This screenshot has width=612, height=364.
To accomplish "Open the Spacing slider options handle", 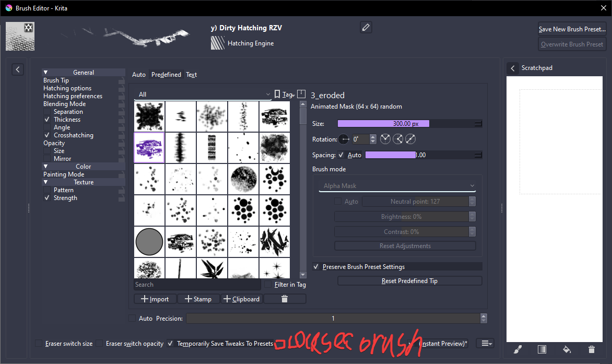I will 478,155.
